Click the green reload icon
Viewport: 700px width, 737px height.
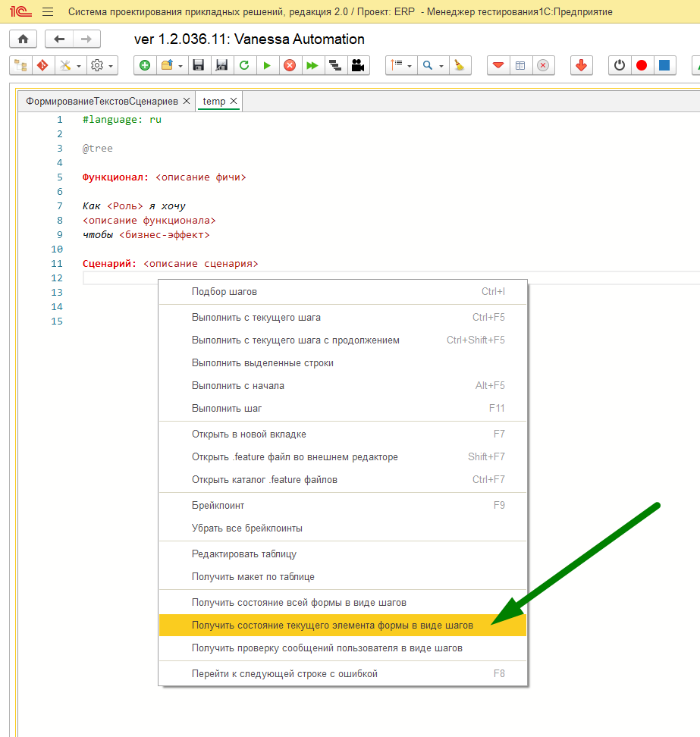pos(244,65)
